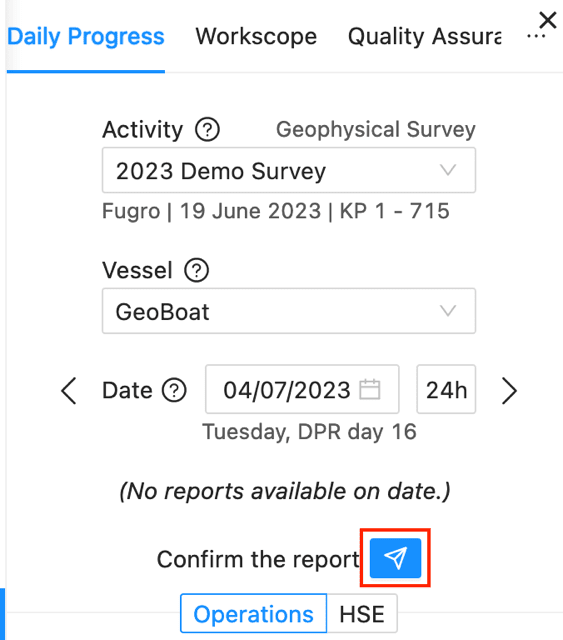Go to previous day with left arrow
Viewport: 563px width, 640px height.
click(x=69, y=391)
